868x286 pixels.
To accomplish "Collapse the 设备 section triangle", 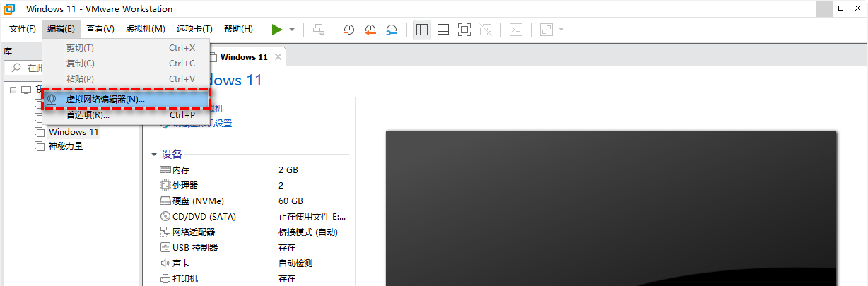I will coord(154,155).
